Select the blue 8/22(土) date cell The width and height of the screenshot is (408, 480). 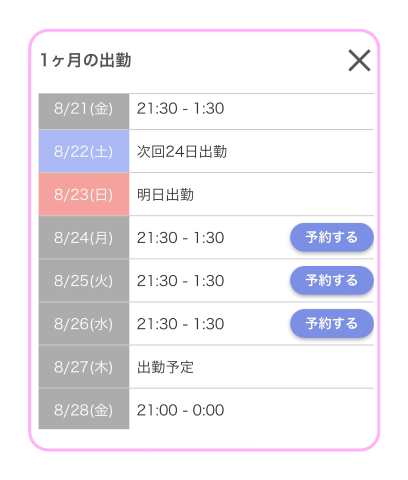coord(84,151)
